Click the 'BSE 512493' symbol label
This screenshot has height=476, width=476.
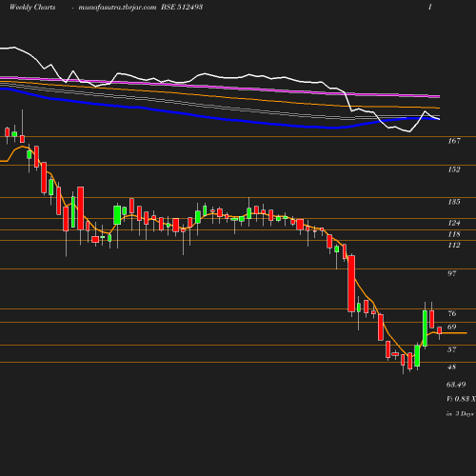(x=182, y=7)
